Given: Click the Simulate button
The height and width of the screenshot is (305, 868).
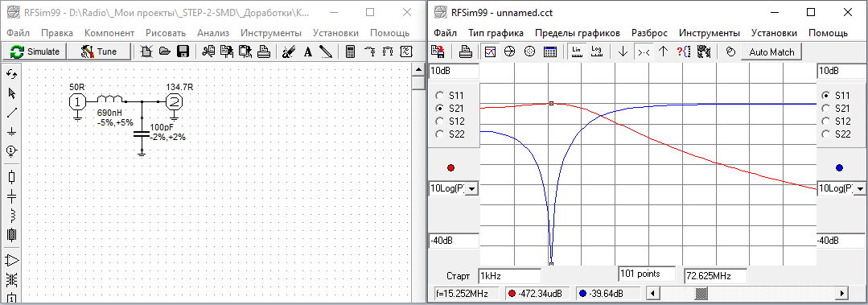Looking at the screenshot, I should click(x=35, y=52).
